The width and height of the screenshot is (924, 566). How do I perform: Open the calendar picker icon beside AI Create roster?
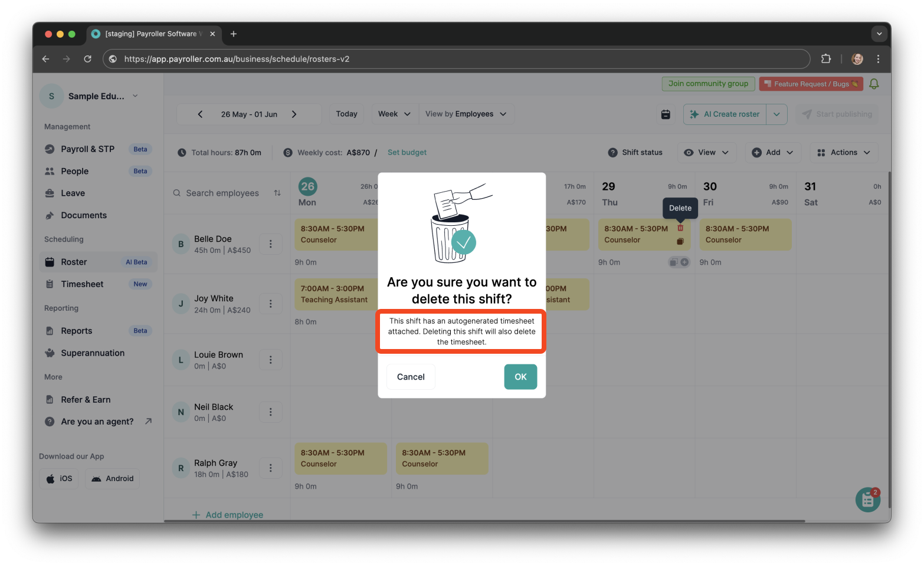(666, 114)
